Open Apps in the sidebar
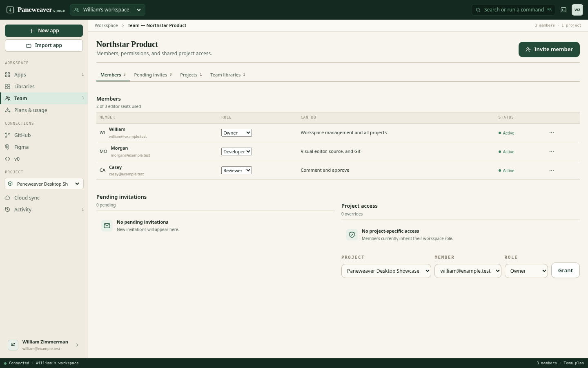Viewport: 588px width, 368px height. [x=44, y=75]
